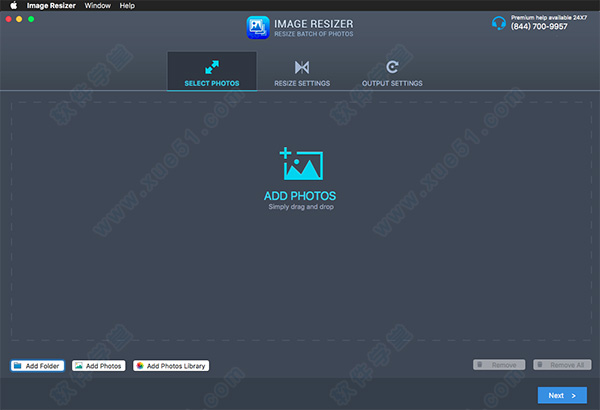The image size is (600, 410).
Task: Switch to the Resize Settings tab
Action: pos(302,73)
